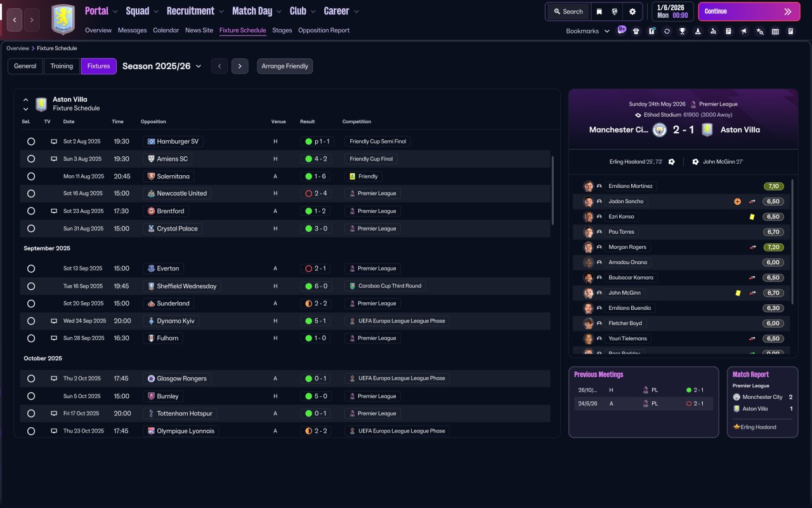Viewport: 812px width, 508px height.
Task: Open the Messages sub-tab
Action: (132, 30)
